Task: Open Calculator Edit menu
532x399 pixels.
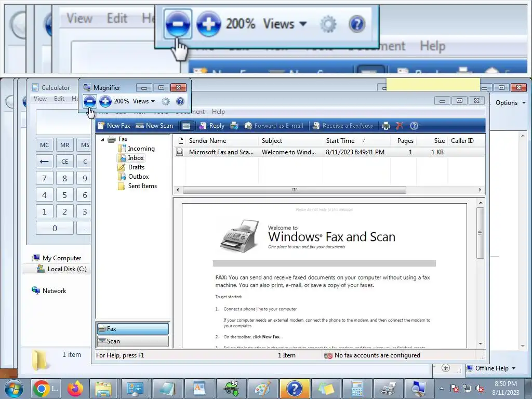Action: click(x=59, y=99)
